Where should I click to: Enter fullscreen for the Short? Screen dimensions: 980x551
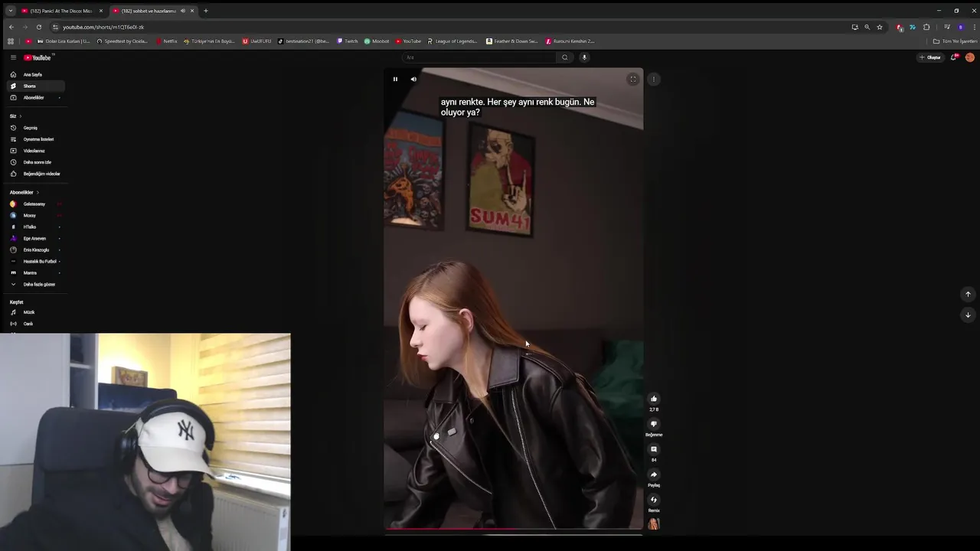632,79
